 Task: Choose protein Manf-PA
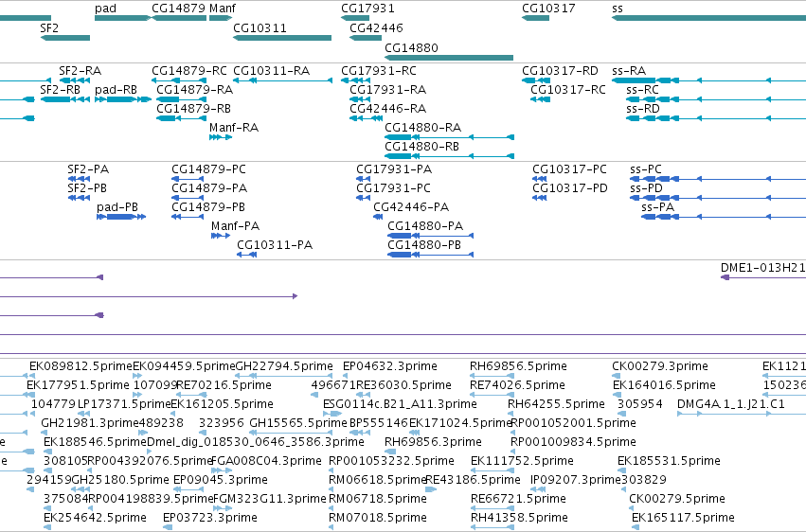(236, 226)
